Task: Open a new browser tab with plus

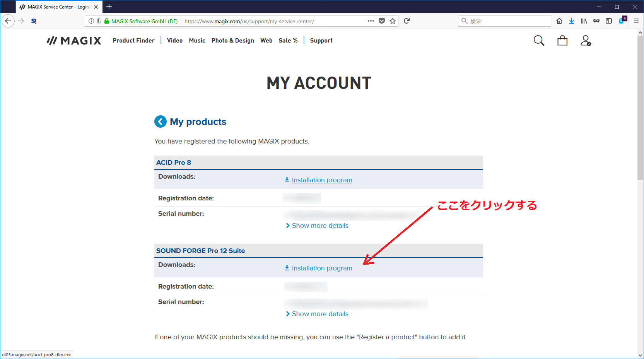Action: pyautogui.click(x=109, y=7)
